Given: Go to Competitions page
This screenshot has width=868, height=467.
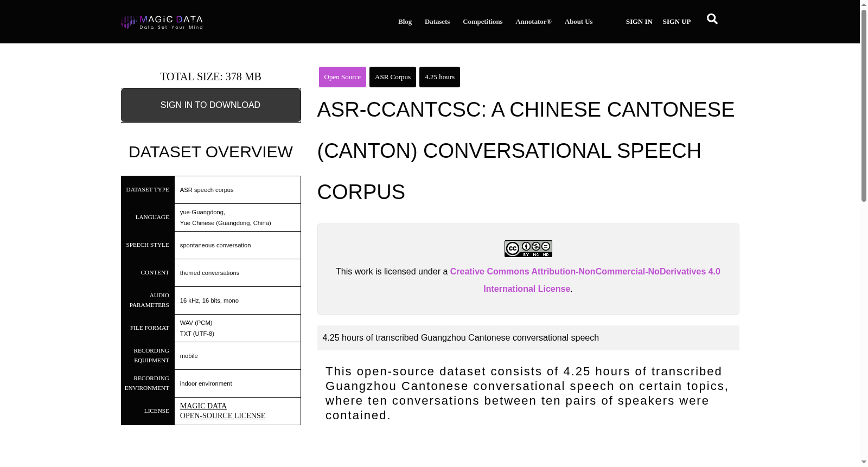Looking at the screenshot, I should point(483,22).
